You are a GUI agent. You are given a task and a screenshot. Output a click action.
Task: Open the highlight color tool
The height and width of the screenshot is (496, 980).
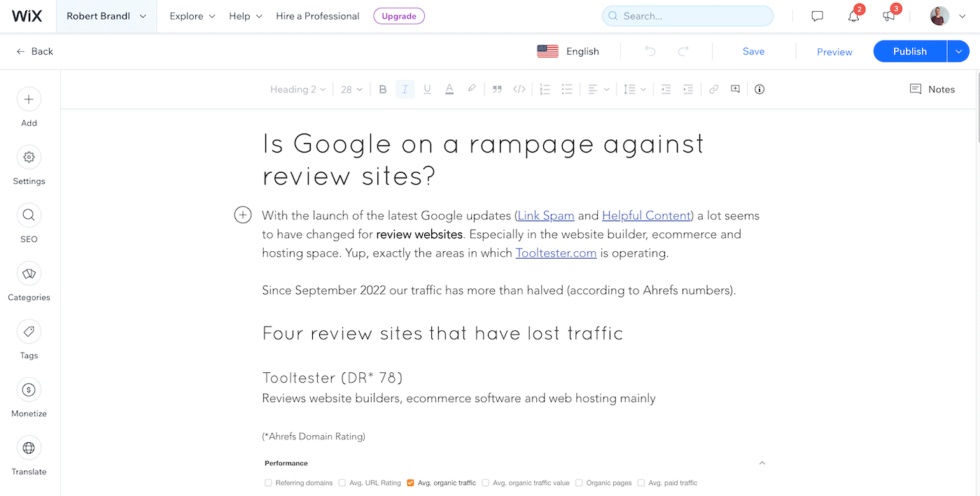(472, 90)
